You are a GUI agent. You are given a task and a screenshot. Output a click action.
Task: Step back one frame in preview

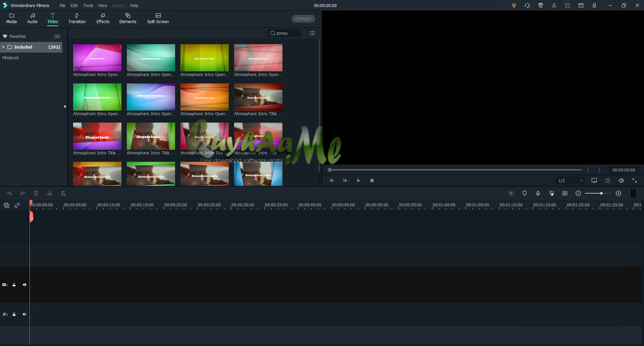coord(332,181)
